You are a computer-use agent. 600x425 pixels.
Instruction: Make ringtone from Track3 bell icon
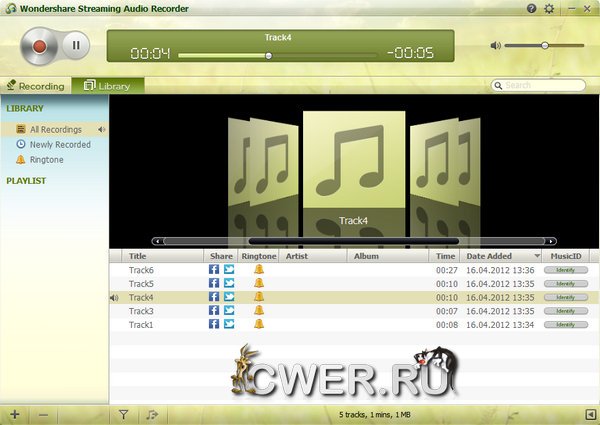(x=259, y=310)
